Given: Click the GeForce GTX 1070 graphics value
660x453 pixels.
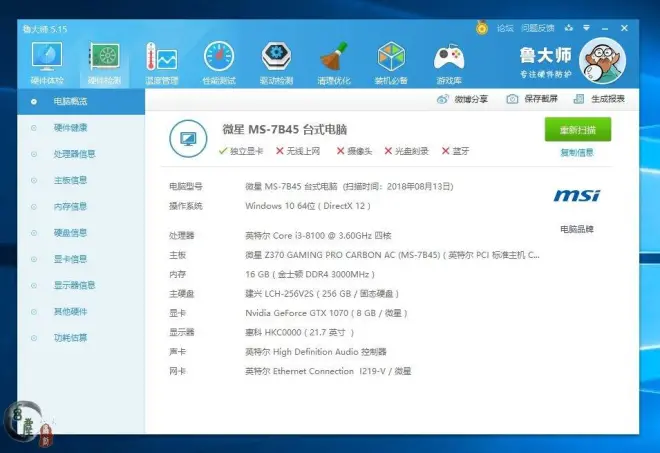Looking at the screenshot, I should coord(326,313).
